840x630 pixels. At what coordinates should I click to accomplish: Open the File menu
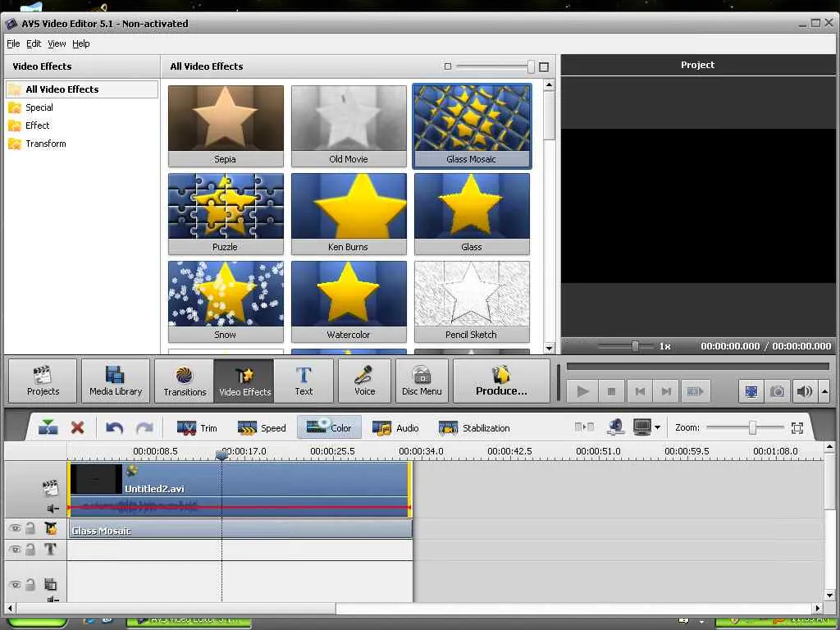13,43
